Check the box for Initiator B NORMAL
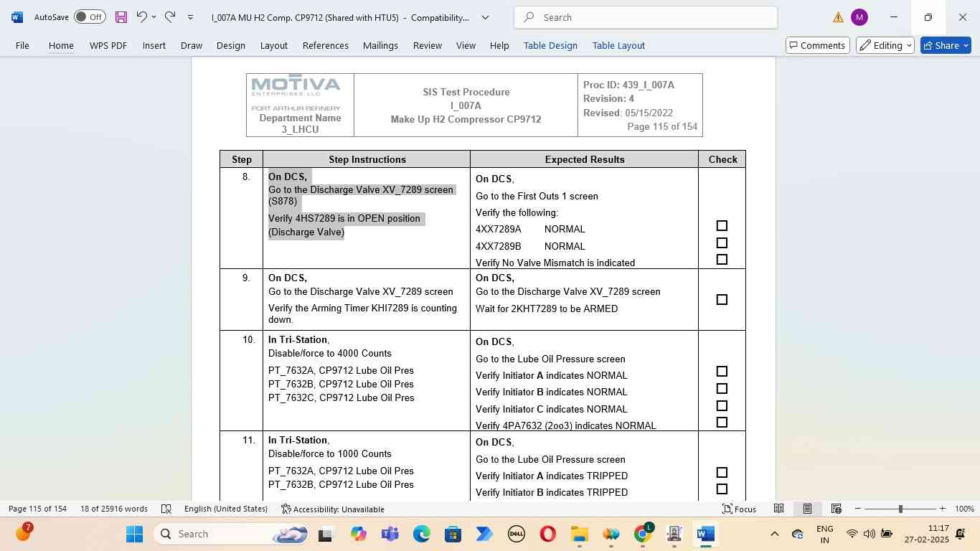980x551 pixels. click(x=722, y=389)
